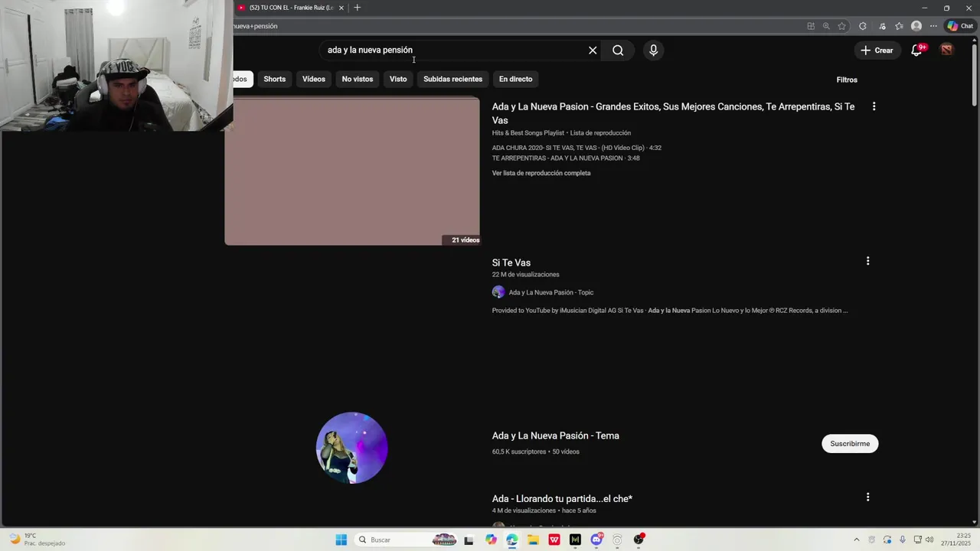Open the Windows Start menu
Image resolution: width=980 pixels, height=551 pixels.
coord(341,540)
